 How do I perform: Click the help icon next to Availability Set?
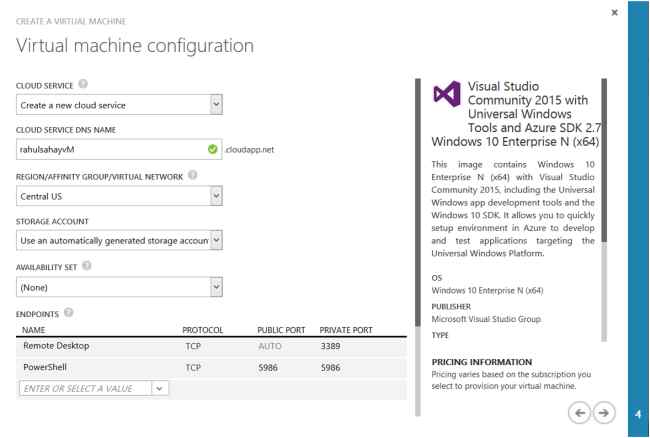(87, 266)
